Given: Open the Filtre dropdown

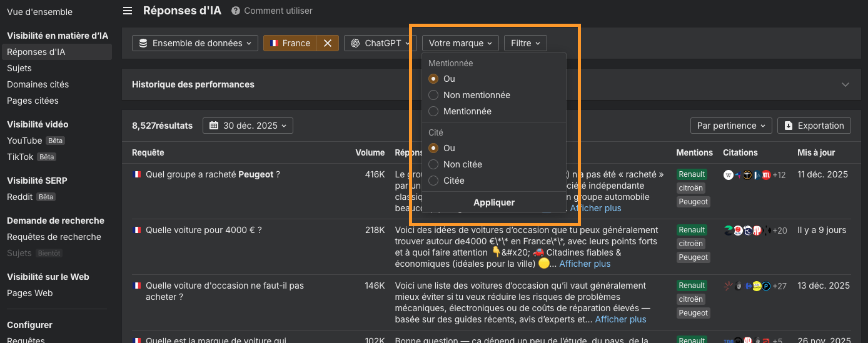Looking at the screenshot, I should click(525, 43).
